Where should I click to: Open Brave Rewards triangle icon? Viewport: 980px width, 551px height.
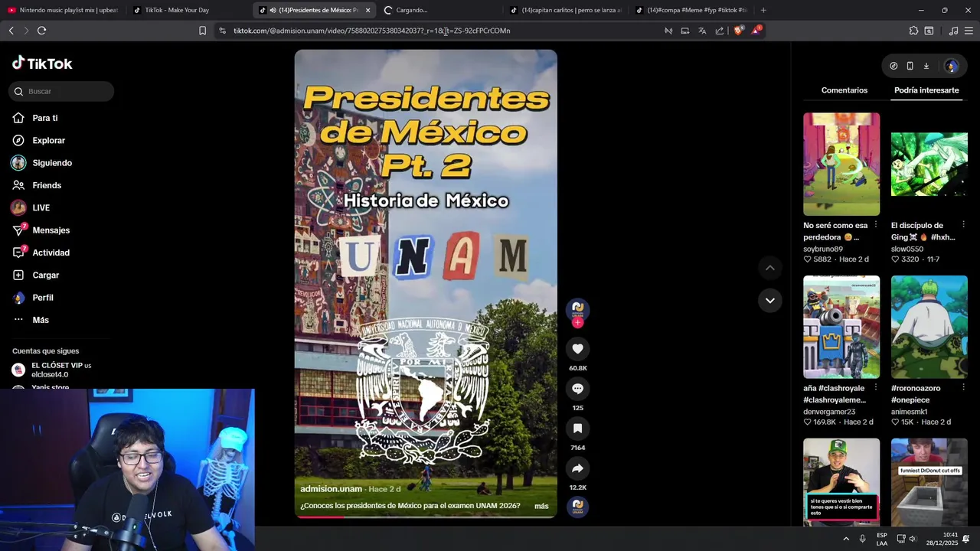756,31
